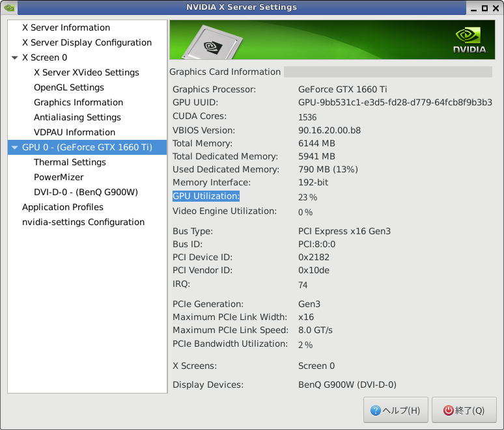Click the highlighted GPU Utilization label

[x=206, y=196]
